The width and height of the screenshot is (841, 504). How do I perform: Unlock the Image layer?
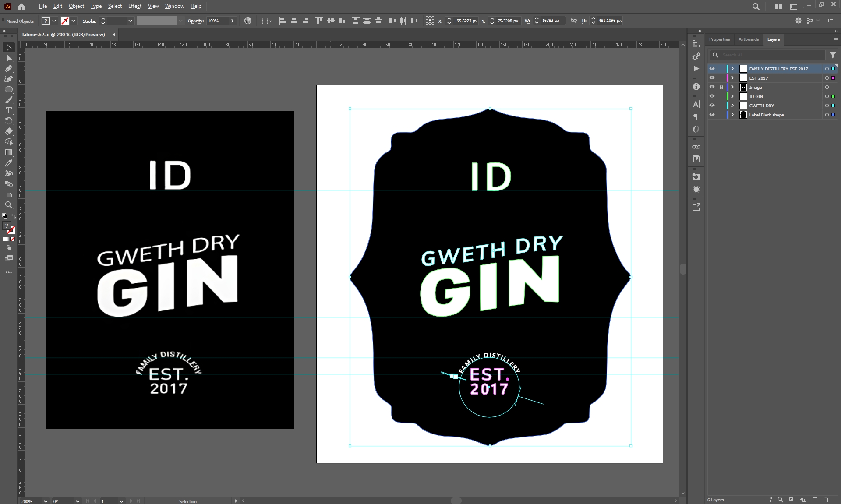[721, 87]
